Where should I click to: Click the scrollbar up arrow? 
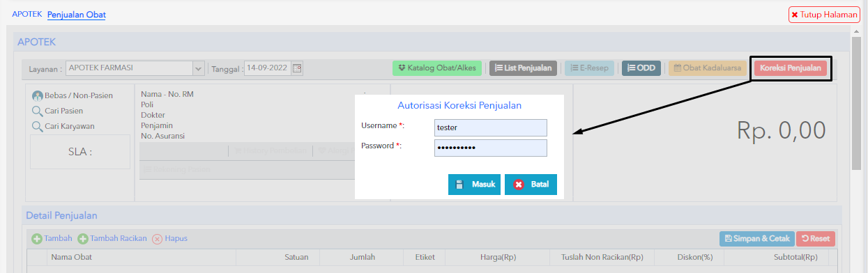tap(856, 31)
